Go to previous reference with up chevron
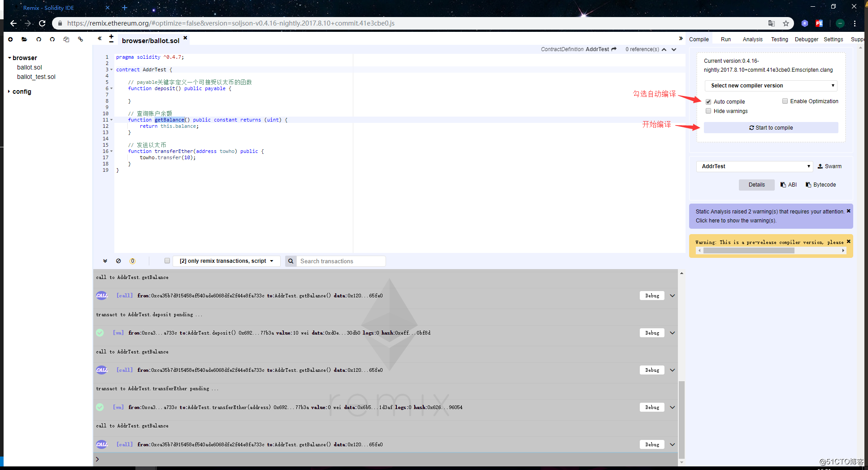The image size is (868, 470). (x=664, y=49)
